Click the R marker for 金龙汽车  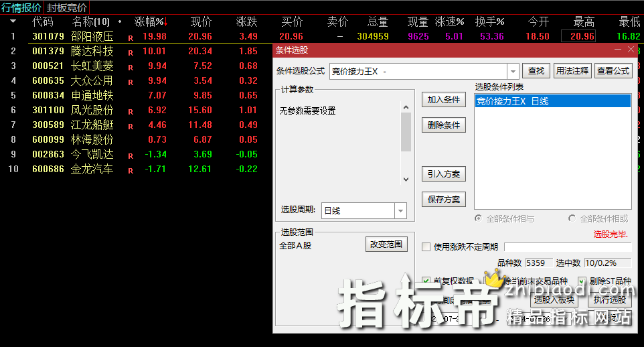(x=131, y=171)
